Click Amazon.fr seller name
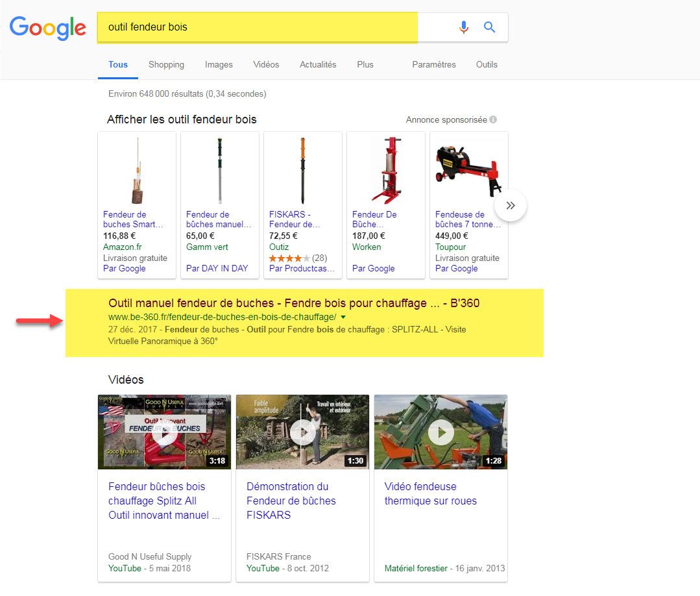700x596 pixels. pos(123,247)
